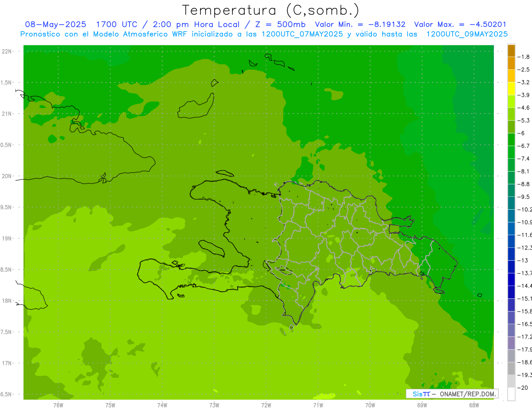
Task: Pick the olive-green swatch between -5.3 and -6
Action: click(x=511, y=127)
